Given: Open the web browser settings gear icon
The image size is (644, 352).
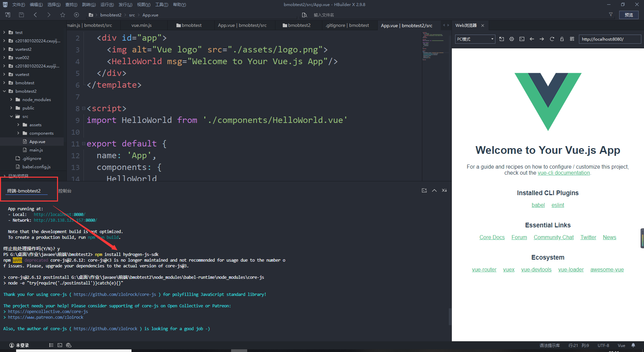Looking at the screenshot, I should 512,39.
